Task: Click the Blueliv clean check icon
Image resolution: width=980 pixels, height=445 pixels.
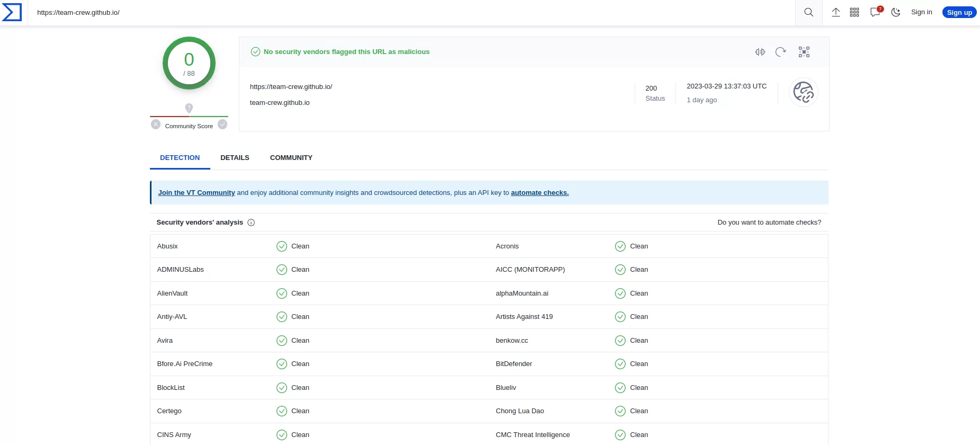Action: tap(620, 388)
